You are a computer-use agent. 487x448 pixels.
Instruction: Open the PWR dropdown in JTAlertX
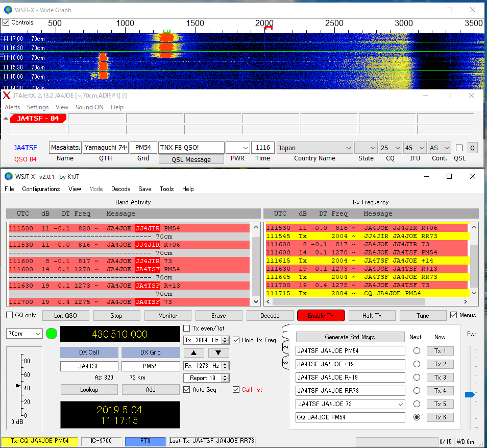237,148
